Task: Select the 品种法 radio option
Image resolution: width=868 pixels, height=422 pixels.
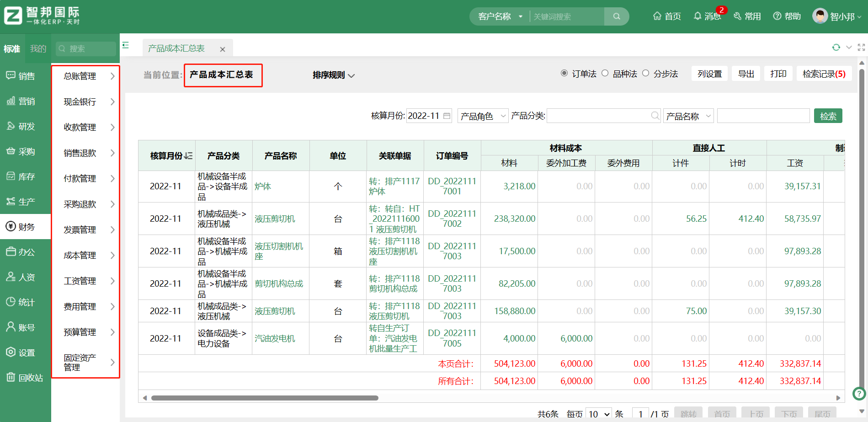Action: [x=605, y=73]
